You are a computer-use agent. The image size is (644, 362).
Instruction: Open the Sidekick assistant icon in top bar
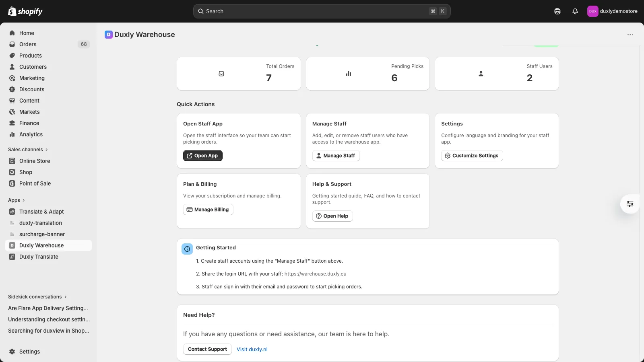[557, 11]
